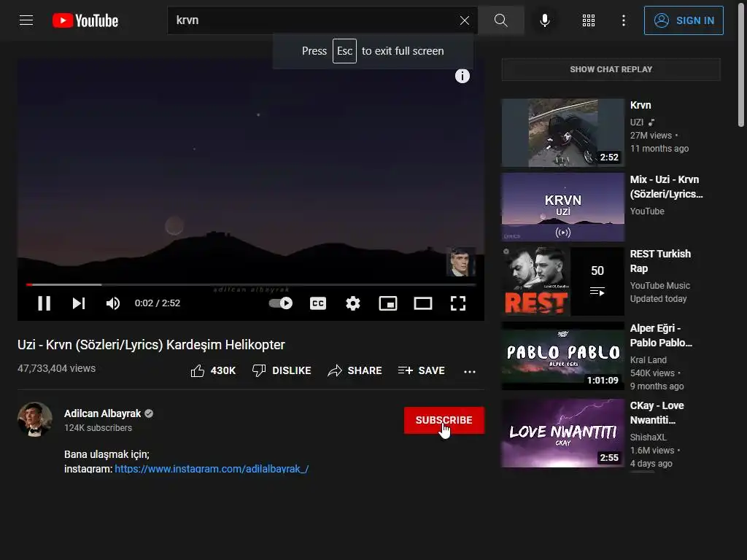SAVE the video to a playlist
747x560 pixels.
click(421, 370)
